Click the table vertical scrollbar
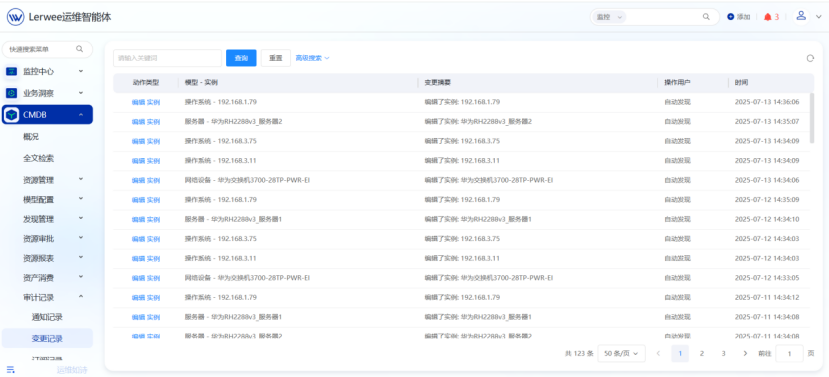Screen dimensions: 829x377 [x=812, y=119]
